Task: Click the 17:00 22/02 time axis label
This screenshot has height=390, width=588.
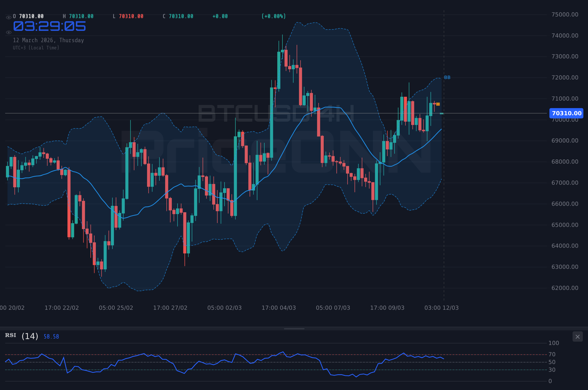Action: click(x=62, y=308)
